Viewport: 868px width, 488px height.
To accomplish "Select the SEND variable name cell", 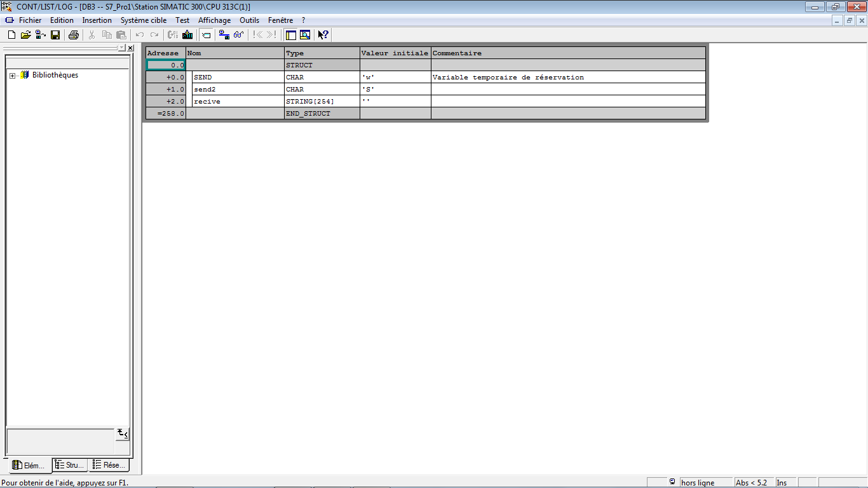I will click(238, 78).
